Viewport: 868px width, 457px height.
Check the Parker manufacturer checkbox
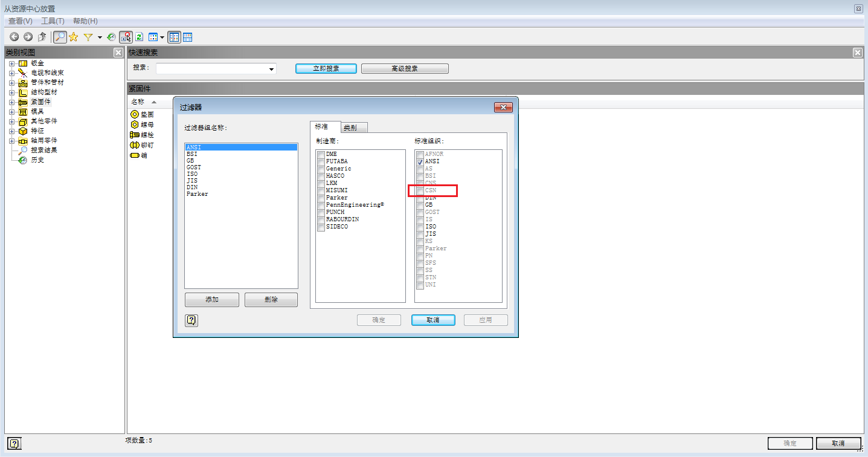(x=321, y=198)
